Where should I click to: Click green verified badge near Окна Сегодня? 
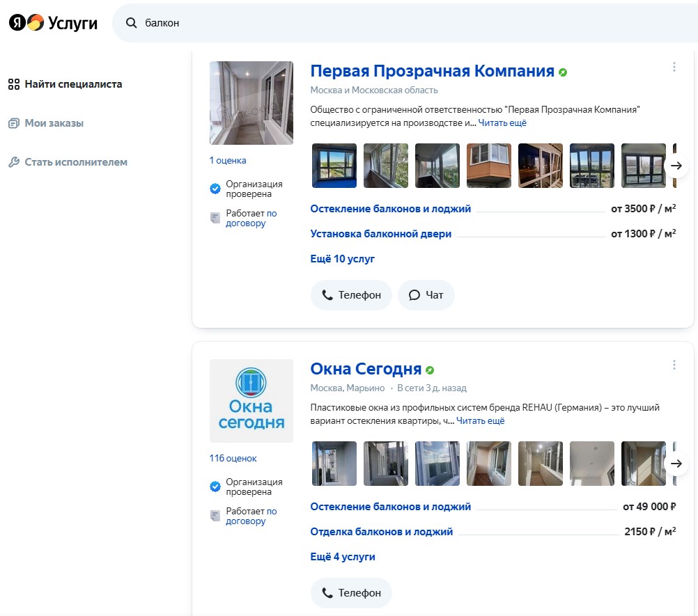click(430, 370)
